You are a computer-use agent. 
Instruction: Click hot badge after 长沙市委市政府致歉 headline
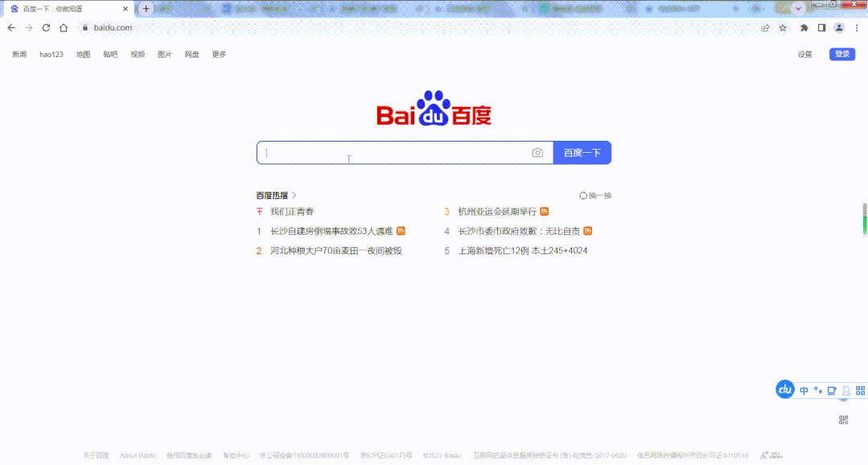588,231
